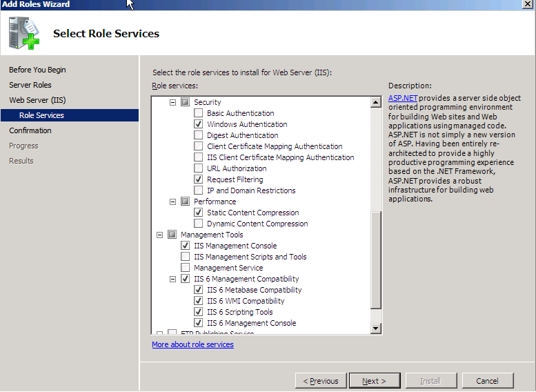Screen dimensions: 536x392
Task: Select the Security tree label
Action: click(x=208, y=102)
